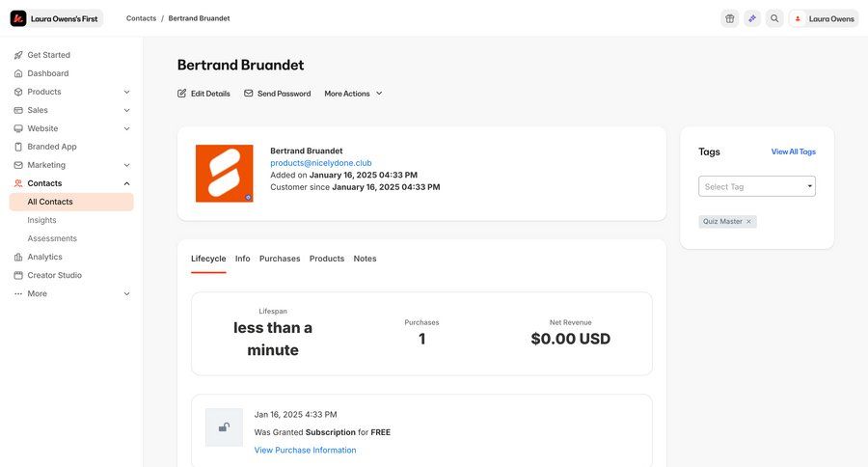This screenshot has height=467, width=868.
Task: Switch to the Notes tab
Action: [365, 259]
